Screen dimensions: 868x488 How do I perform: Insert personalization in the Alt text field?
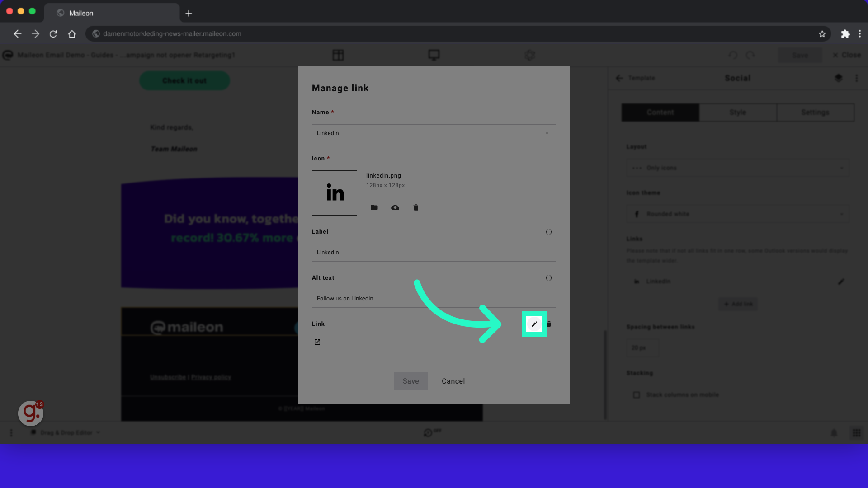point(549,278)
